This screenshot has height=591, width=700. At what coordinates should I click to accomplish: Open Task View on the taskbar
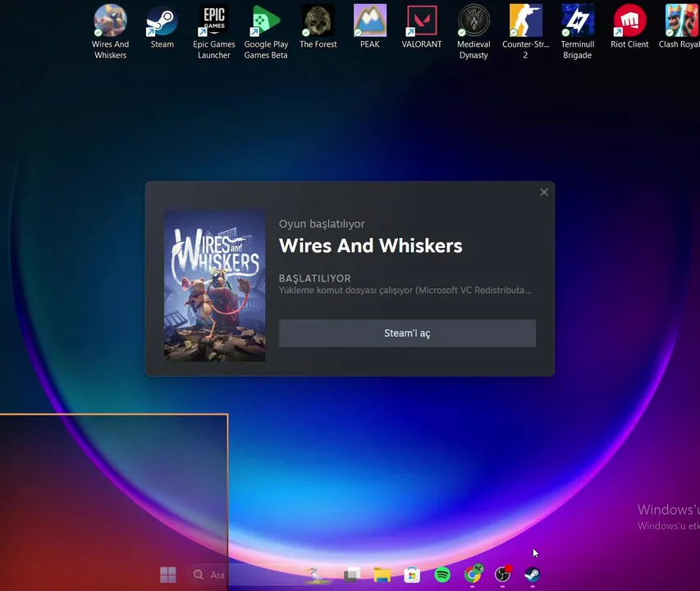coord(352,575)
